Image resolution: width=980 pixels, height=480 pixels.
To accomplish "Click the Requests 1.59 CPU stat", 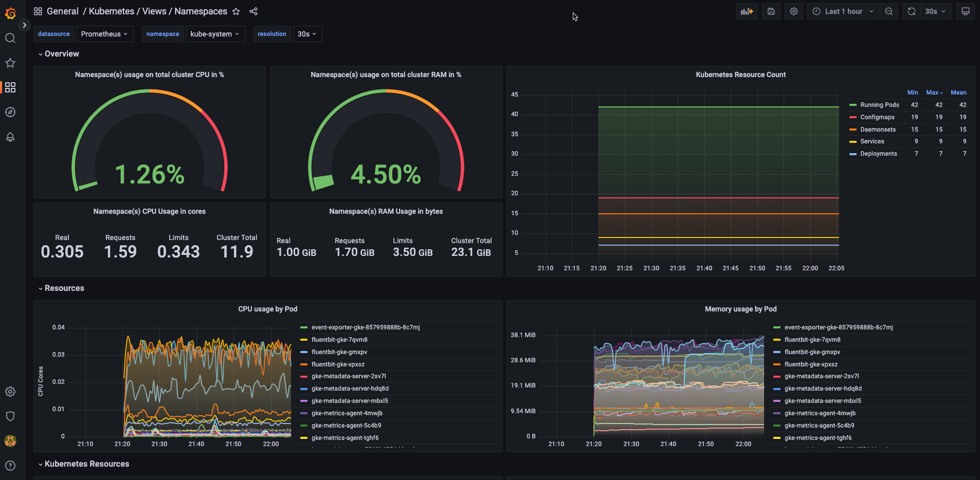I will pos(120,247).
